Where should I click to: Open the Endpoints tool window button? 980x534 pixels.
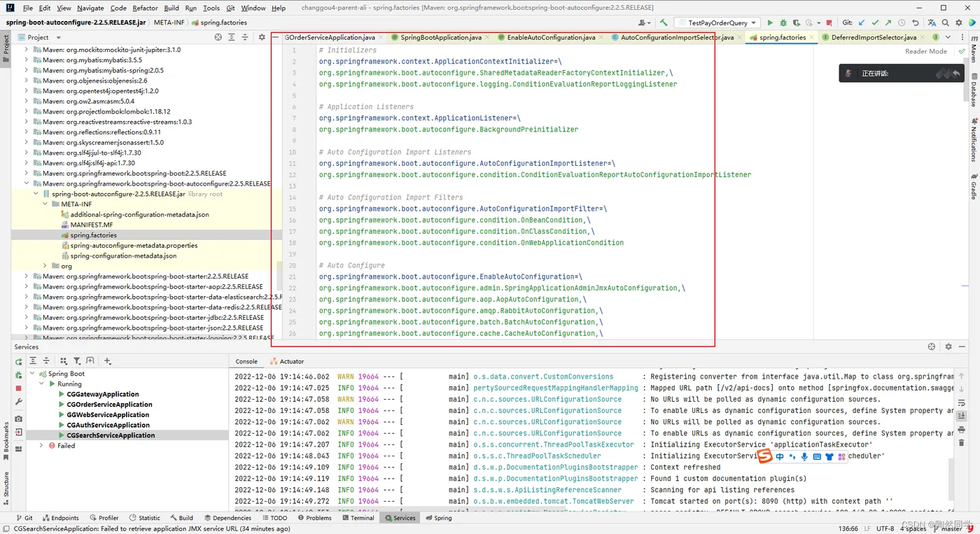tap(59, 518)
